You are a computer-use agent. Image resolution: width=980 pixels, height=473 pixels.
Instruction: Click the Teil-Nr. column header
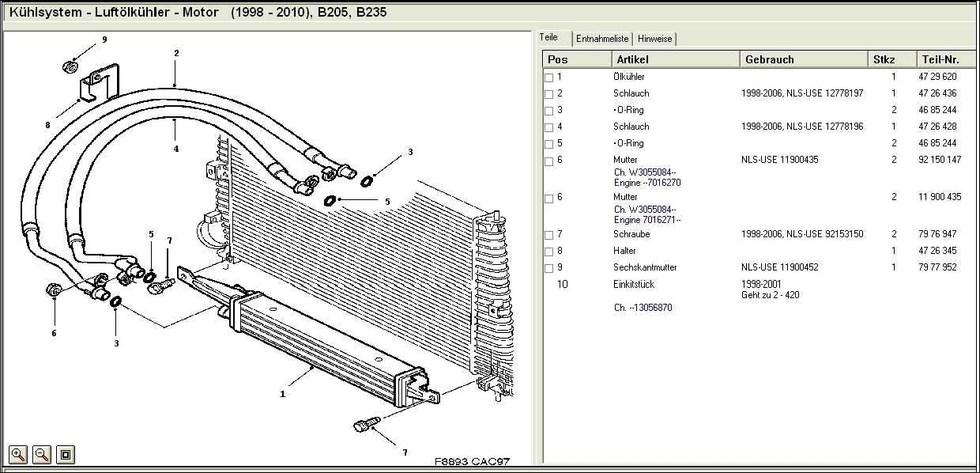(x=946, y=59)
